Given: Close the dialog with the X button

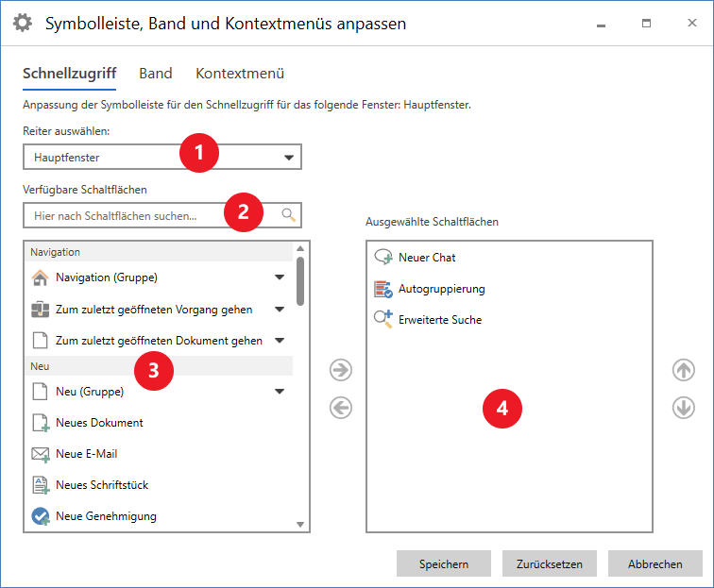Looking at the screenshot, I should [x=691, y=23].
